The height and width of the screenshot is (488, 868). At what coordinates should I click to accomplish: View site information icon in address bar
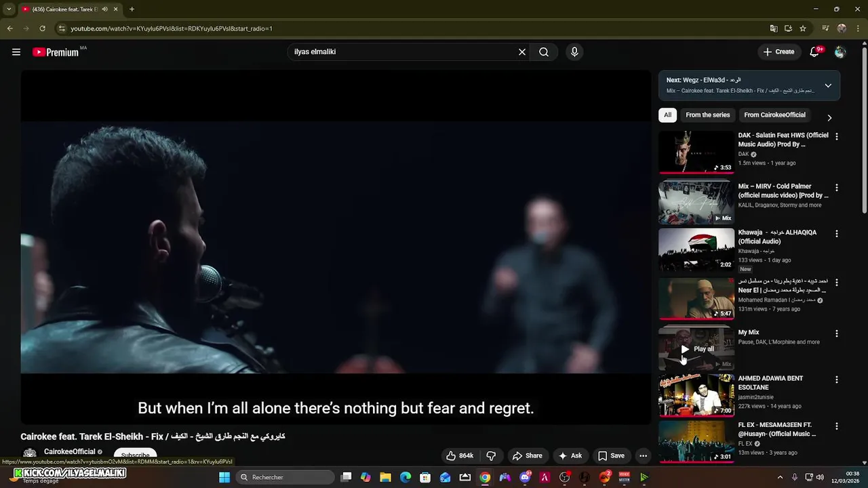pos(62,28)
